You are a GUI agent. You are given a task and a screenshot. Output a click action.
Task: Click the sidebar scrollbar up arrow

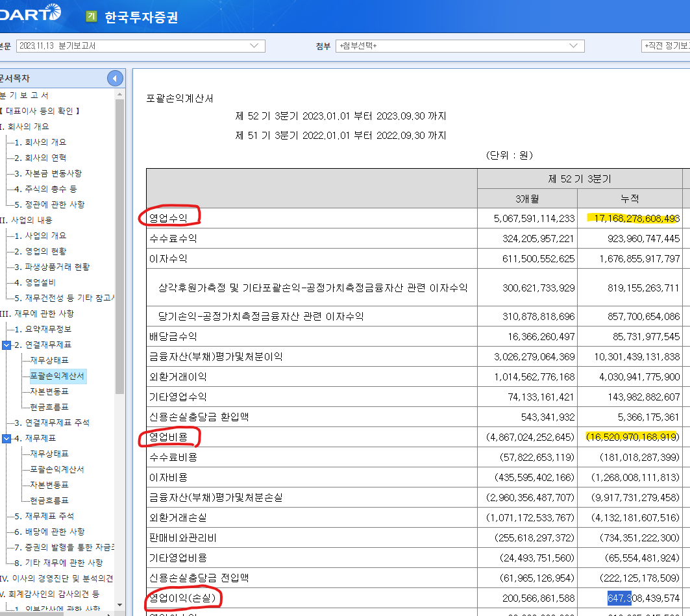tap(119, 95)
